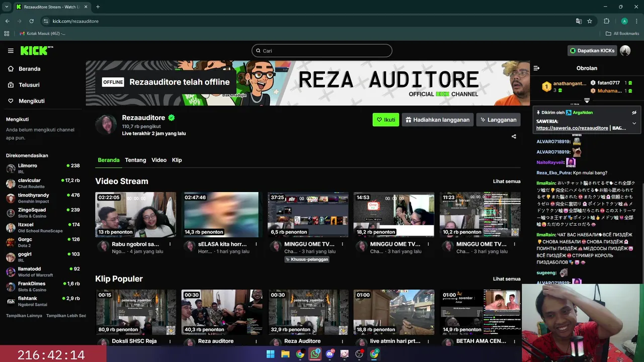Click Rezaauditore channel avatar
The width and height of the screenshot is (644, 362).
point(106,125)
